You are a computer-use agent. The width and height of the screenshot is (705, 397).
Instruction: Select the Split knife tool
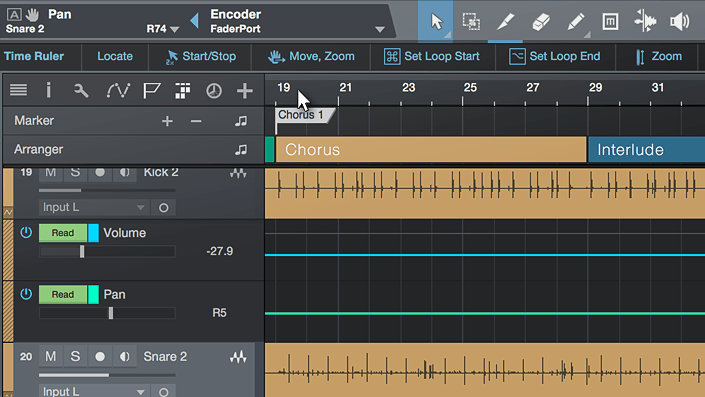pos(505,22)
